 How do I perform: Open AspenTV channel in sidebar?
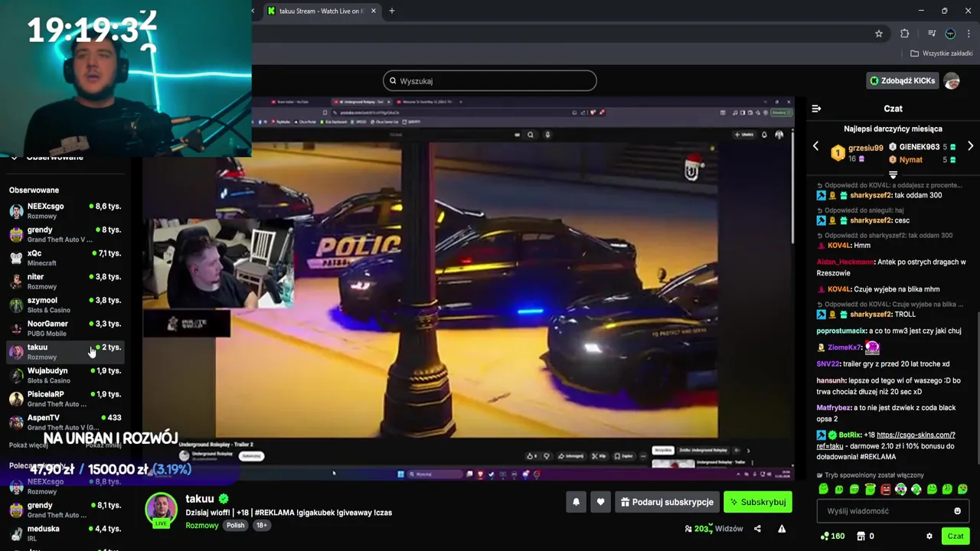[x=64, y=422]
